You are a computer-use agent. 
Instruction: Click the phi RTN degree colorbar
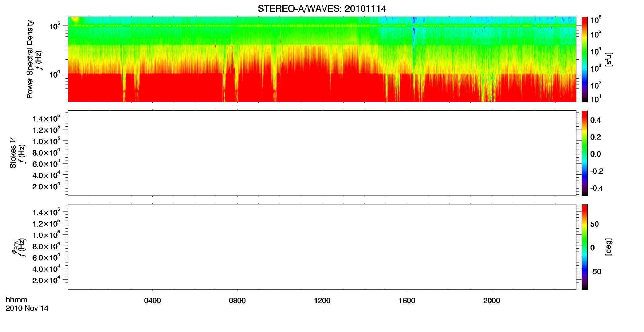[x=585, y=247]
